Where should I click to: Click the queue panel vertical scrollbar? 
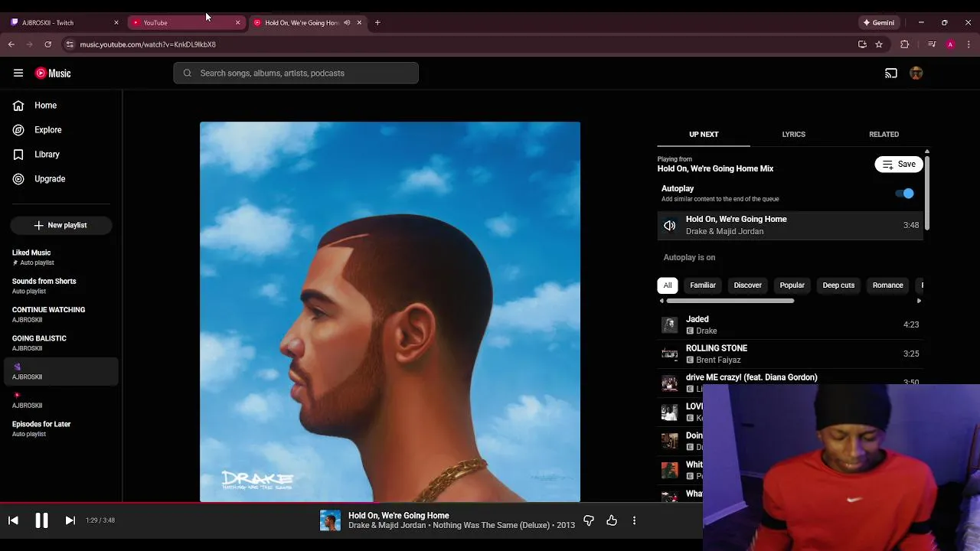click(x=927, y=192)
